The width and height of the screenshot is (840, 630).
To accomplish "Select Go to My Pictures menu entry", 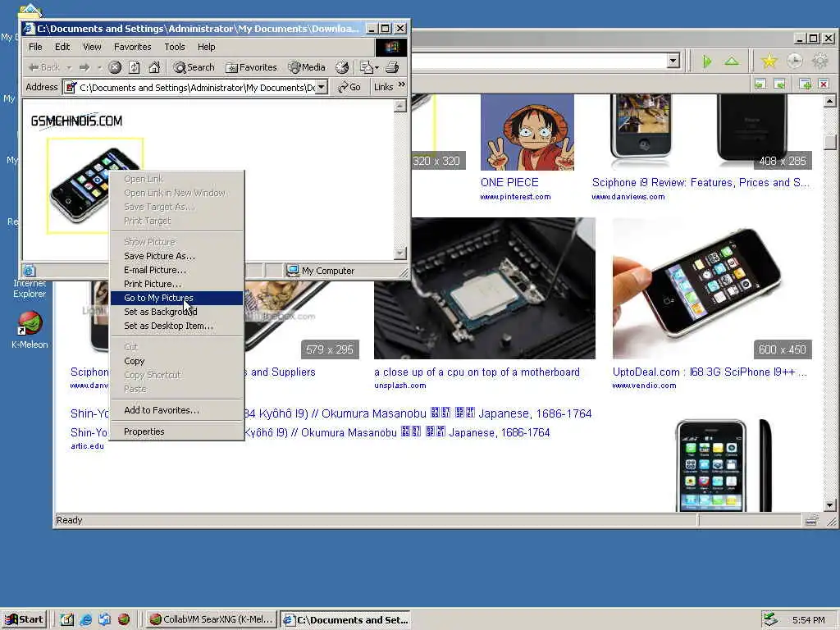I will click(x=177, y=298).
